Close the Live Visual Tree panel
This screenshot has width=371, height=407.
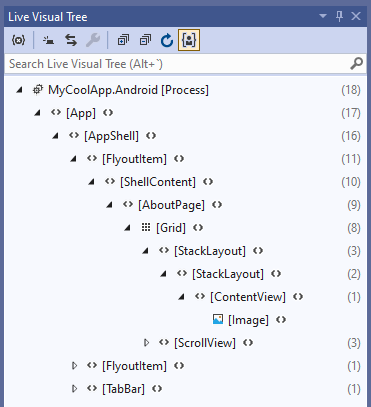tap(356, 16)
